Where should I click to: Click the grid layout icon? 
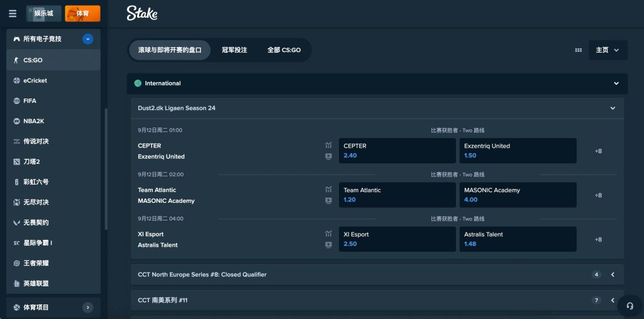click(579, 50)
